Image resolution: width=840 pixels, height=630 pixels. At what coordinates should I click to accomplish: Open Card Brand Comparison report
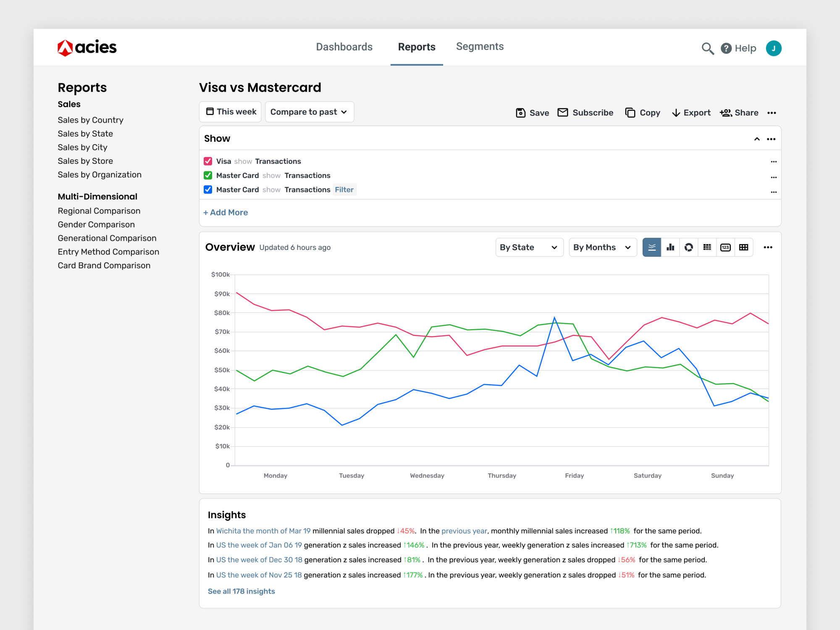click(x=104, y=265)
